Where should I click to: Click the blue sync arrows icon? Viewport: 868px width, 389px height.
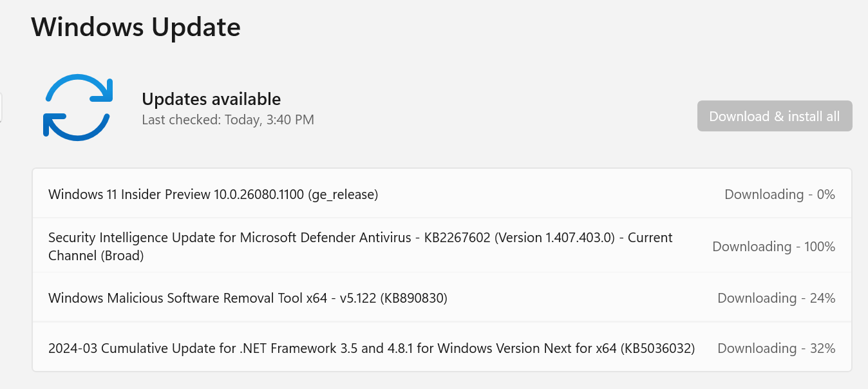[x=78, y=107]
